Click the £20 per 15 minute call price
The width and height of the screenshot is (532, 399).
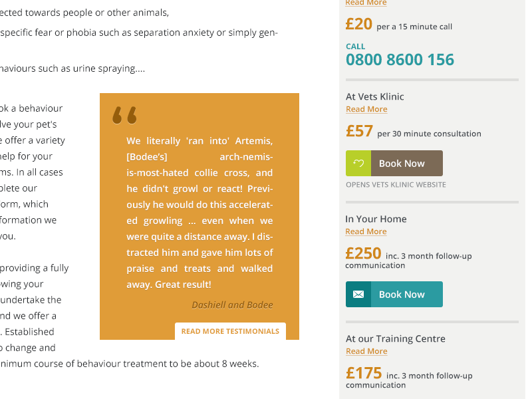[398, 25]
